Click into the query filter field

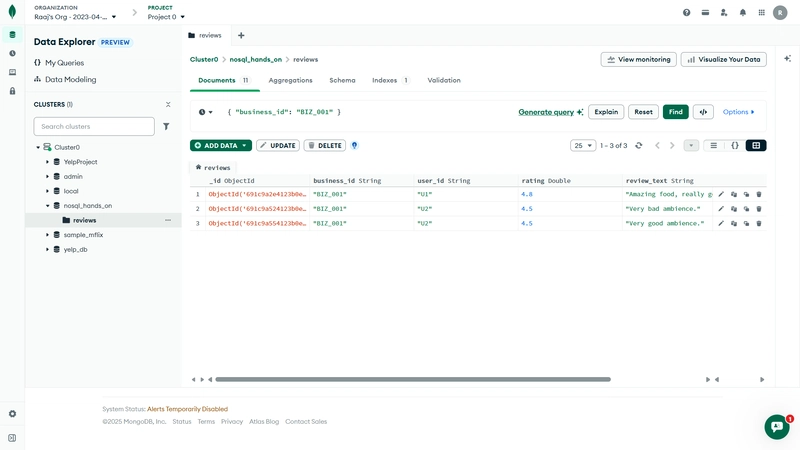[367, 112]
